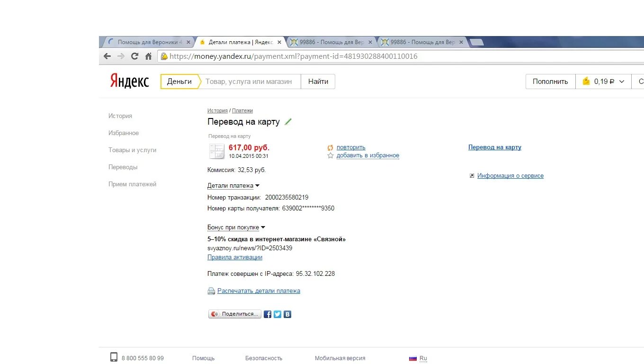Collapse the Детали платежа section
The width and height of the screenshot is (644, 364).
click(233, 186)
